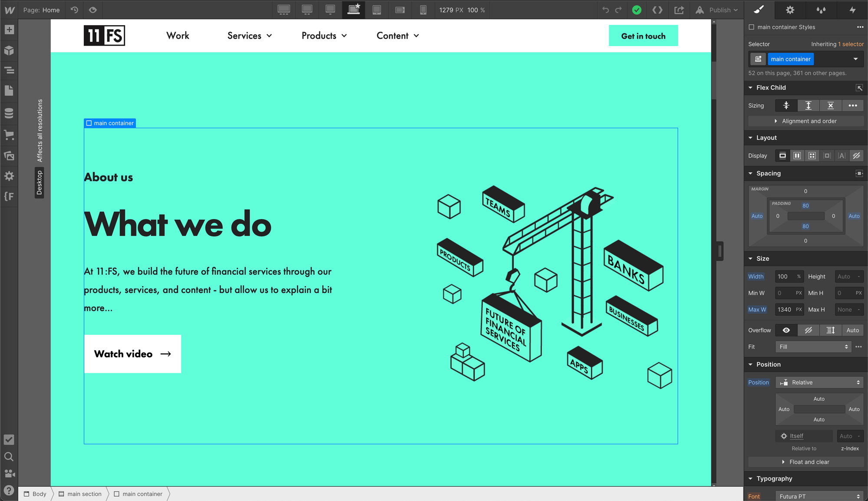
Task: Switch to the Interactions panel
Action: [852, 10]
